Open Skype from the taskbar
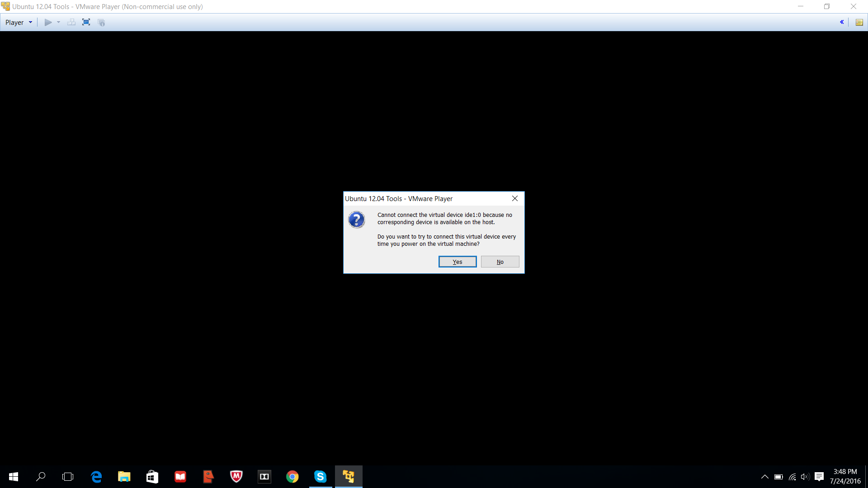The height and width of the screenshot is (488, 868). click(x=321, y=477)
